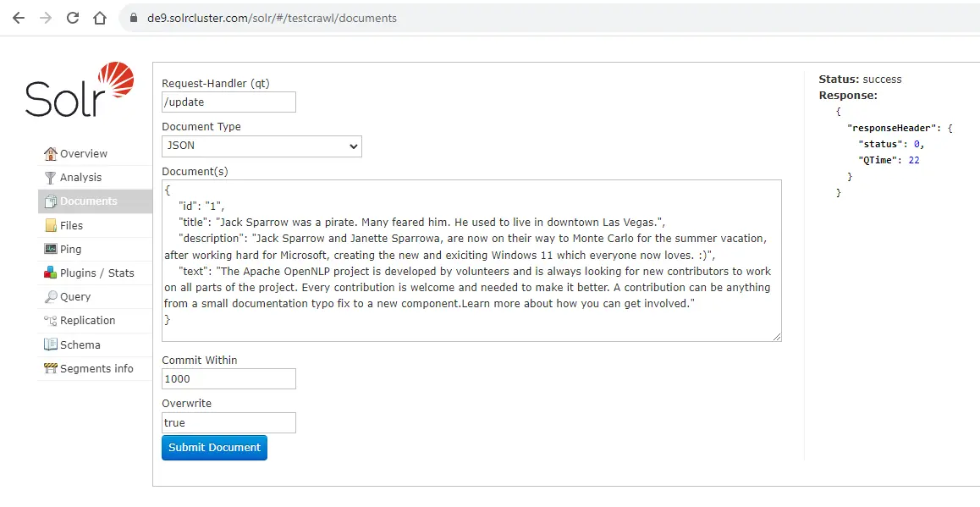This screenshot has width=980, height=507.
Task: Click the Ping terminal icon
Action: coord(51,249)
